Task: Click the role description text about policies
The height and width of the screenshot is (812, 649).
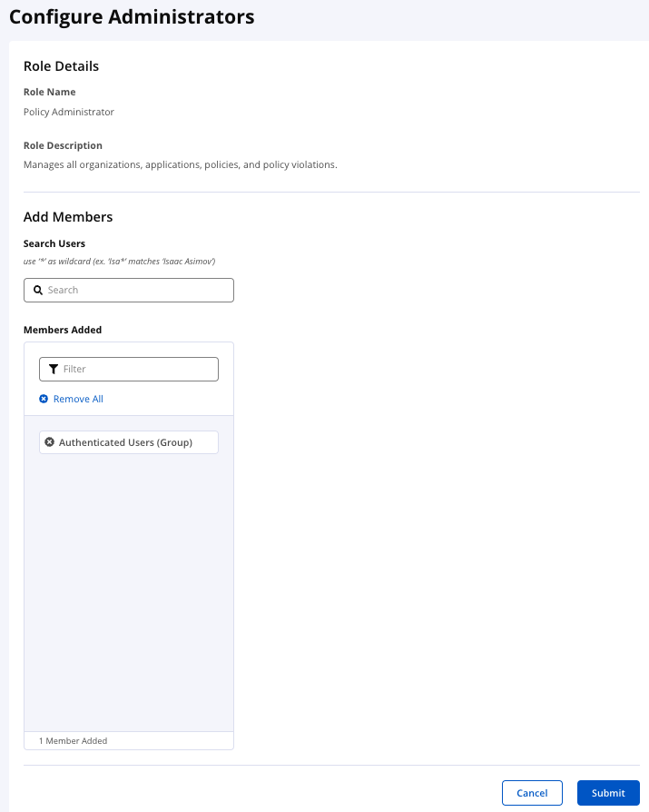Action: pos(180,164)
